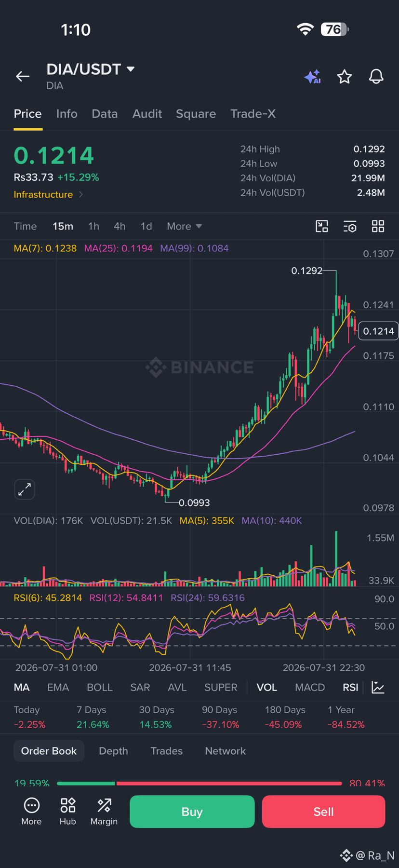Toggle the SUPER indicator

coord(221,688)
